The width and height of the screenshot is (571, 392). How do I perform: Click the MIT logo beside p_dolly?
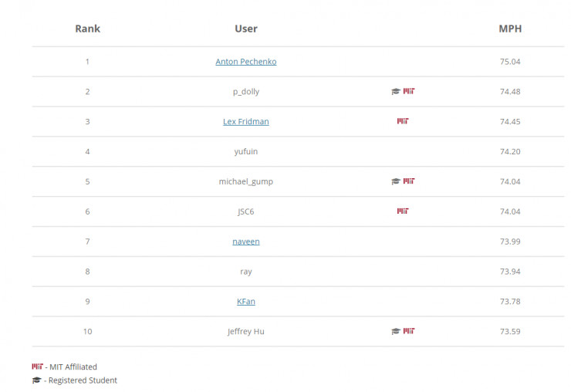[409, 92]
